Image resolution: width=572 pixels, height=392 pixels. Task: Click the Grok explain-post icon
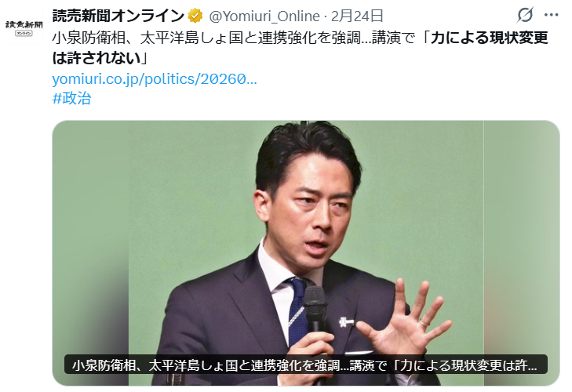525,15
